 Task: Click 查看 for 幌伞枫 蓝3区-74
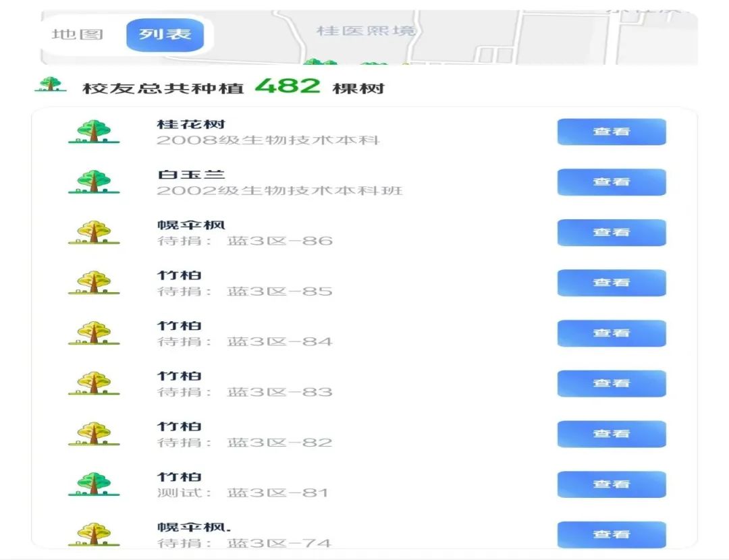coord(611,534)
